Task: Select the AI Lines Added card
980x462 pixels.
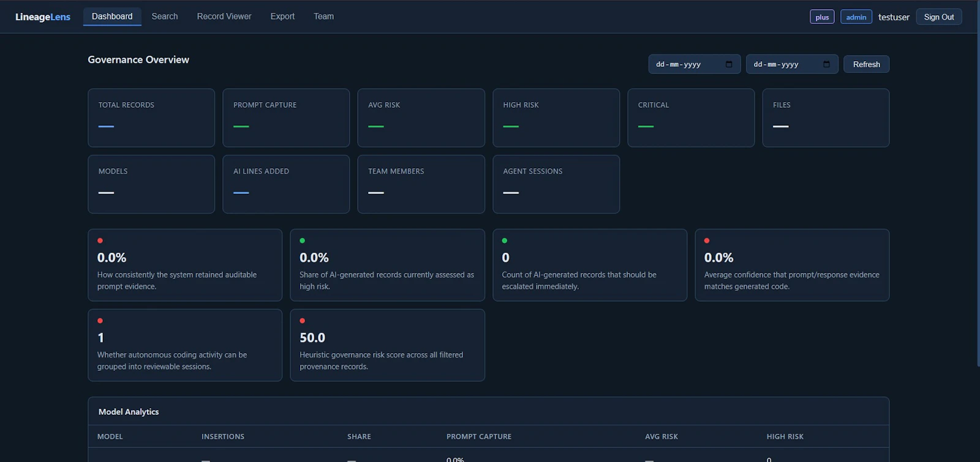Action: 286,184
